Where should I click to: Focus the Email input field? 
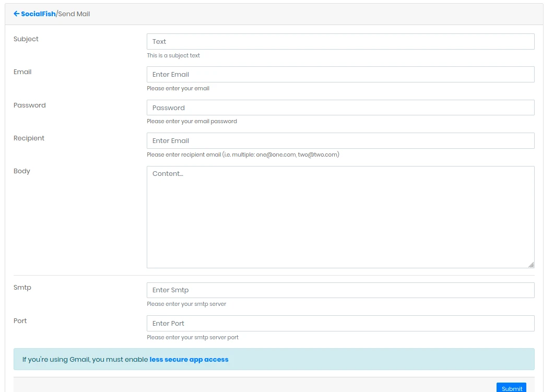coord(339,74)
